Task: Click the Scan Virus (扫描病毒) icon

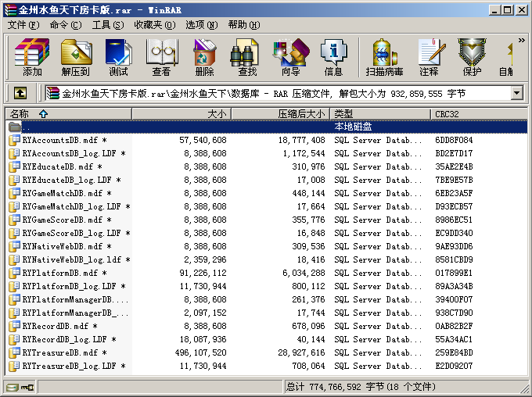Action: pyautogui.click(x=384, y=57)
